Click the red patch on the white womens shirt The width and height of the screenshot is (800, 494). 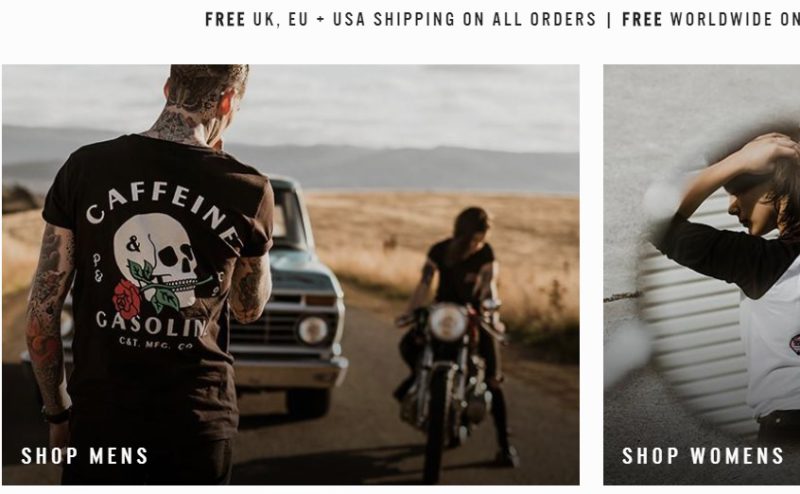794,344
